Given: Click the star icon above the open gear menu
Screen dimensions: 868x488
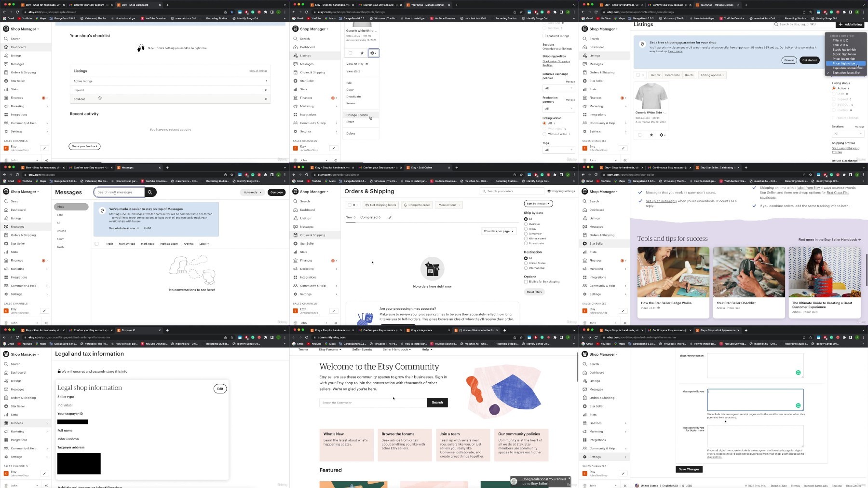Looking at the screenshot, I should 362,53.
